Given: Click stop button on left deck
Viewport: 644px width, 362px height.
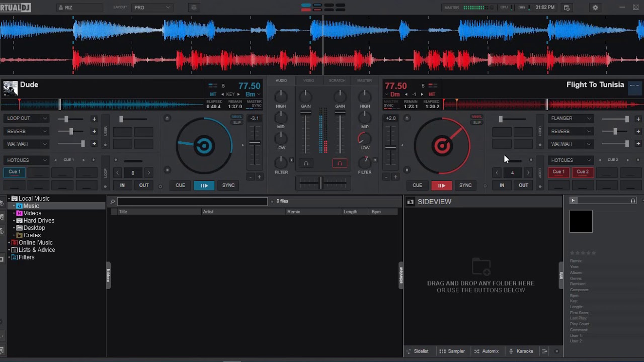Looking at the screenshot, I should [167, 170].
